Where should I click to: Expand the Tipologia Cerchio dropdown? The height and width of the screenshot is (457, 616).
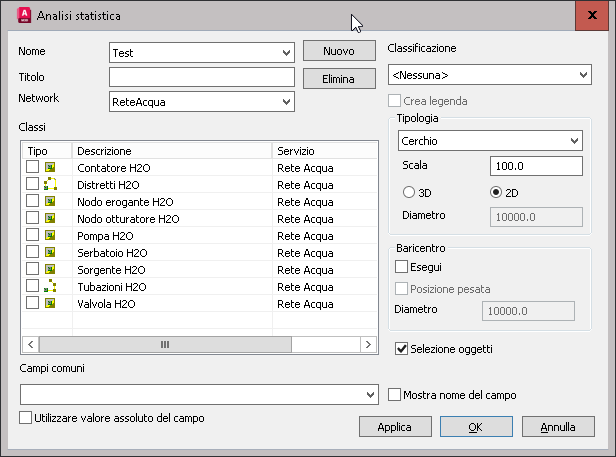click(490, 141)
